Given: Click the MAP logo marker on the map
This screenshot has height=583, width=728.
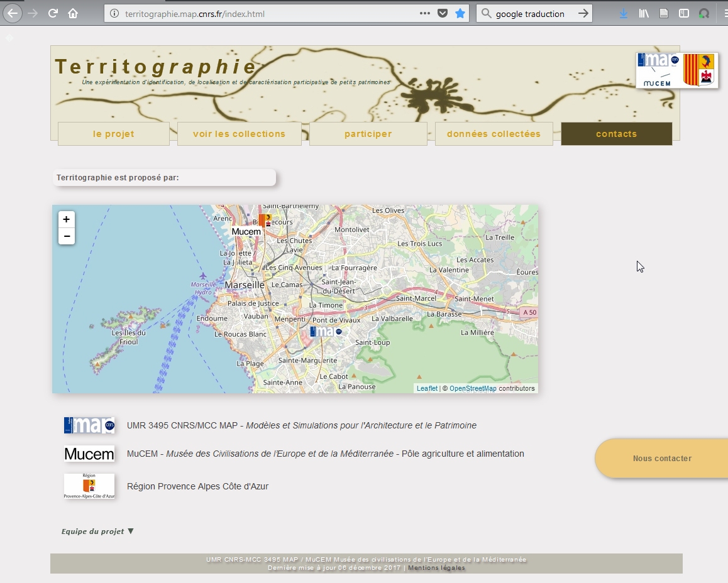Looking at the screenshot, I should (x=326, y=331).
